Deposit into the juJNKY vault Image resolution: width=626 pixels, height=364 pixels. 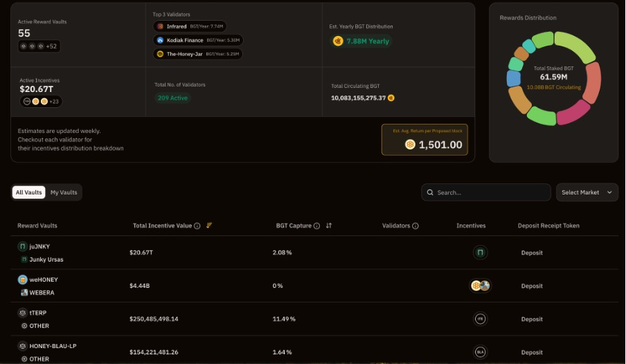point(532,253)
